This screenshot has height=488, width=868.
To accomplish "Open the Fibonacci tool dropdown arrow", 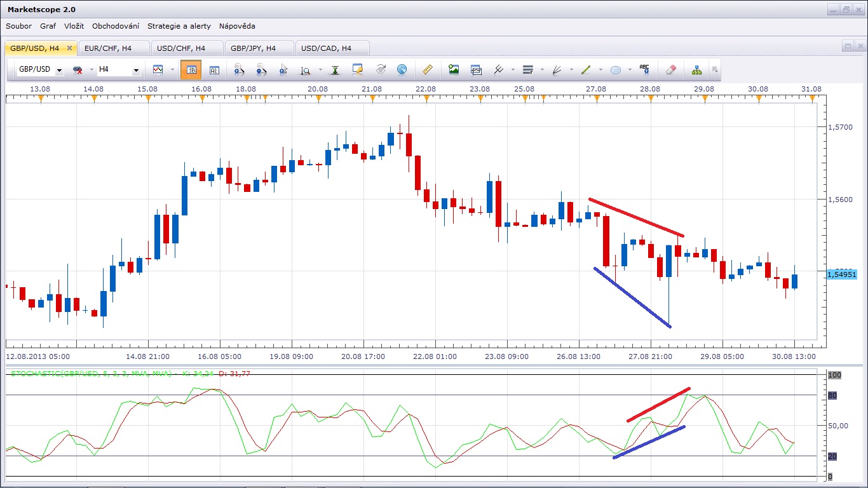I will [x=542, y=70].
